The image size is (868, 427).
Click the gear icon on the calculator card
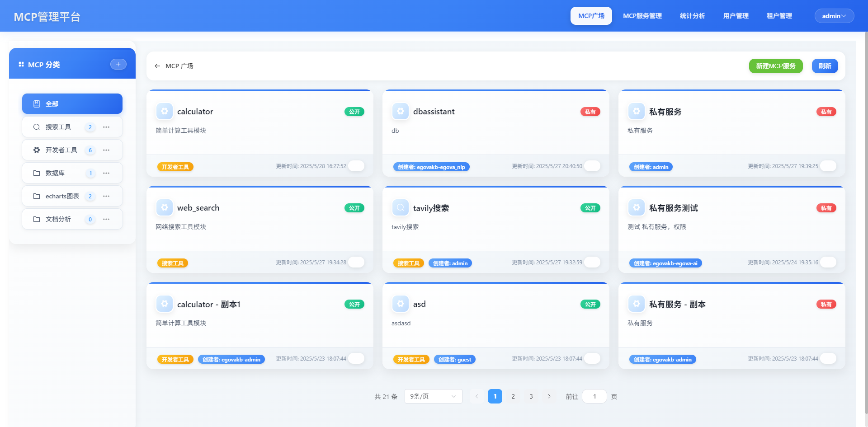pos(165,111)
